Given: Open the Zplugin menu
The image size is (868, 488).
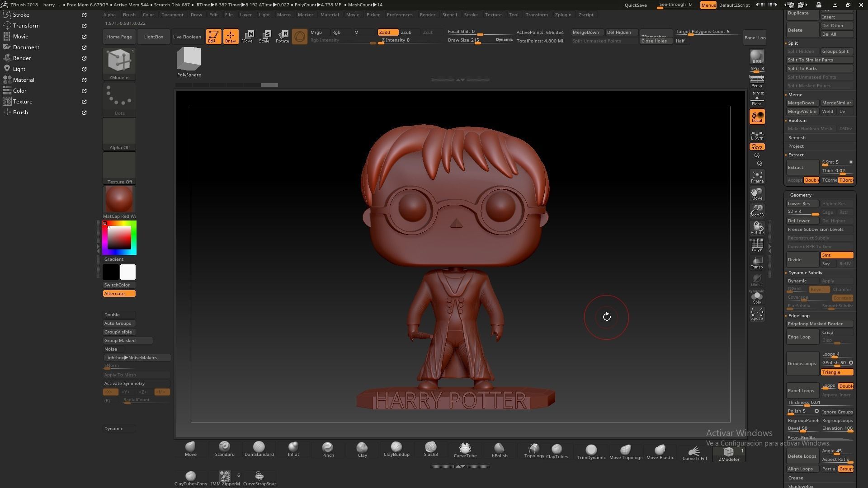Looking at the screenshot, I should tap(563, 14).
